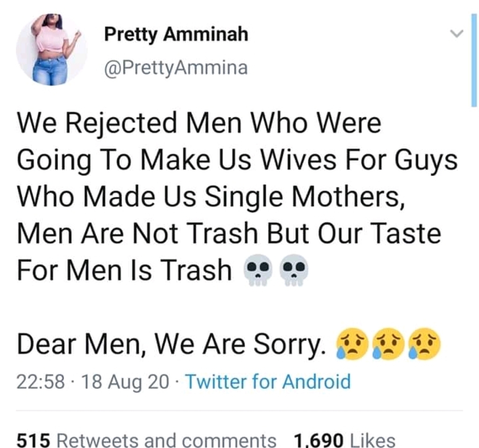The height and width of the screenshot is (448, 479).
Task: Click the 18 Aug 20 date
Action: [125, 382]
